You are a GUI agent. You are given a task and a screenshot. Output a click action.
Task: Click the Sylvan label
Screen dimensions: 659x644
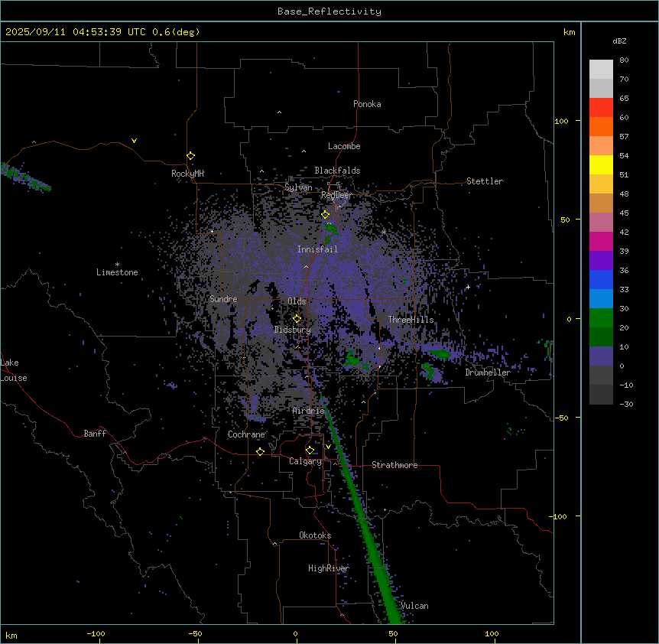(298, 187)
